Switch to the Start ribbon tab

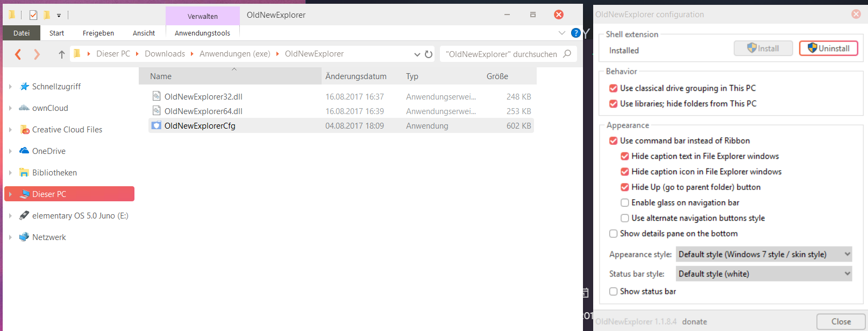tap(56, 33)
